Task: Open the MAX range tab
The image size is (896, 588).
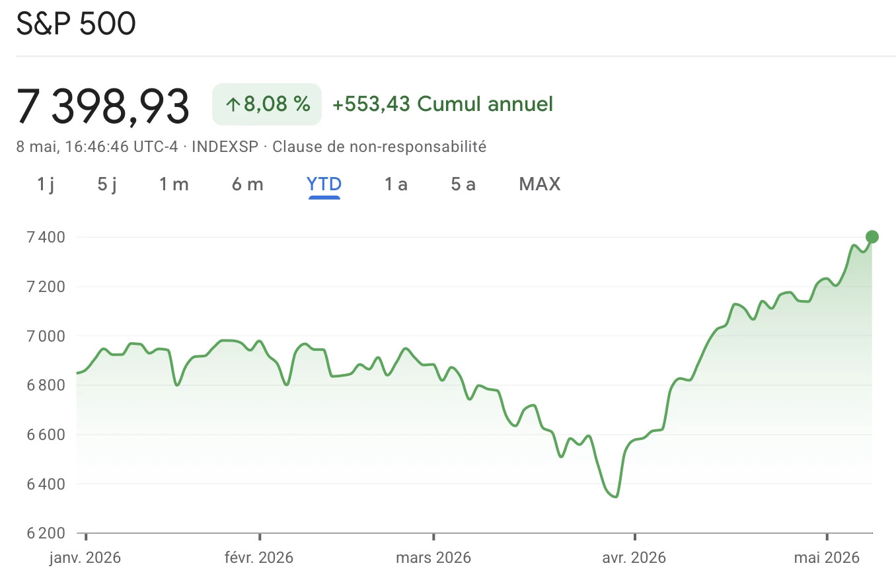Action: 540,184
